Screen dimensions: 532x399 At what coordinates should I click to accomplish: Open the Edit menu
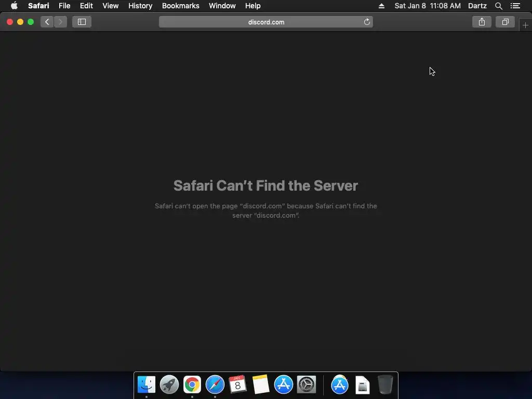point(86,6)
